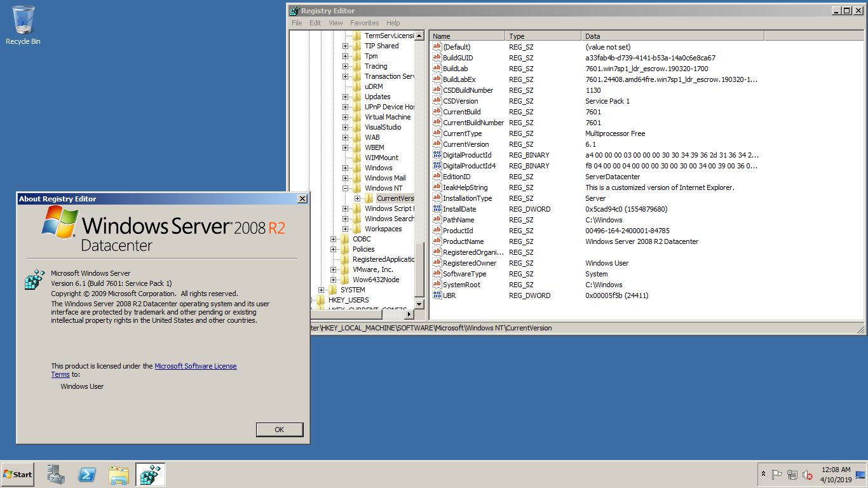This screenshot has height=488, width=868.
Task: Click the ODBC folder icon
Action: point(344,239)
